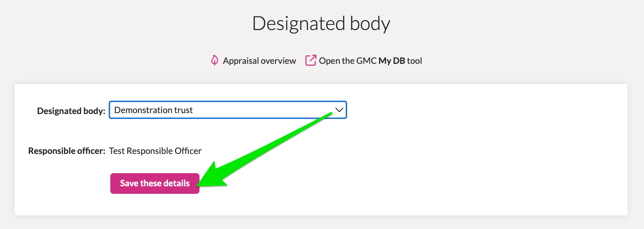Open the Appraisal overview link

click(x=259, y=61)
